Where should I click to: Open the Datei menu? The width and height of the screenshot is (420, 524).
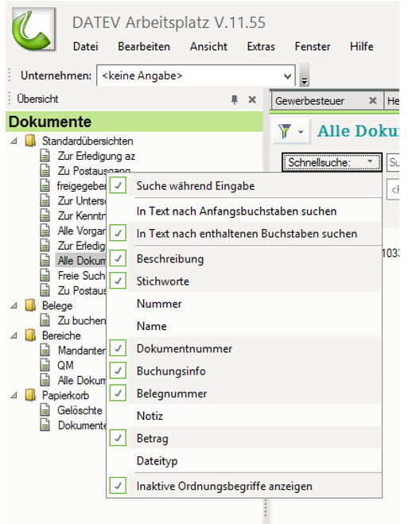coord(86,46)
